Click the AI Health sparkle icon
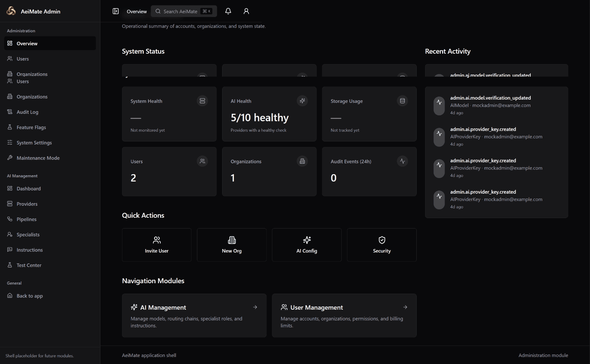Image resolution: width=590 pixels, height=364 pixels. click(302, 101)
